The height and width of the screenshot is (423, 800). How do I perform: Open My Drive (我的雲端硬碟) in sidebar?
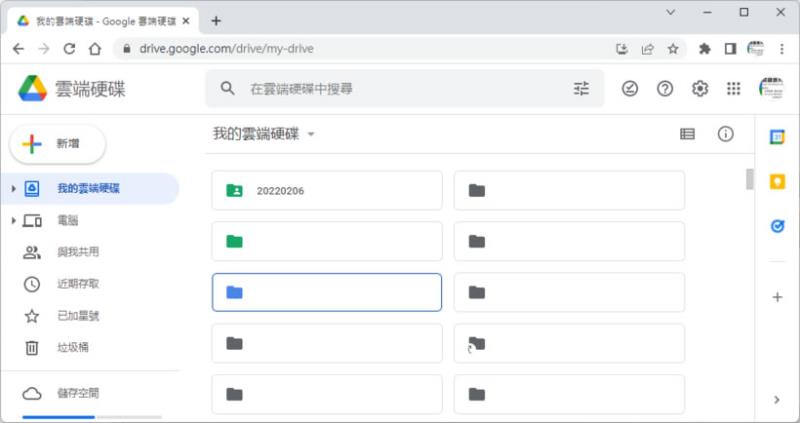tap(88, 188)
